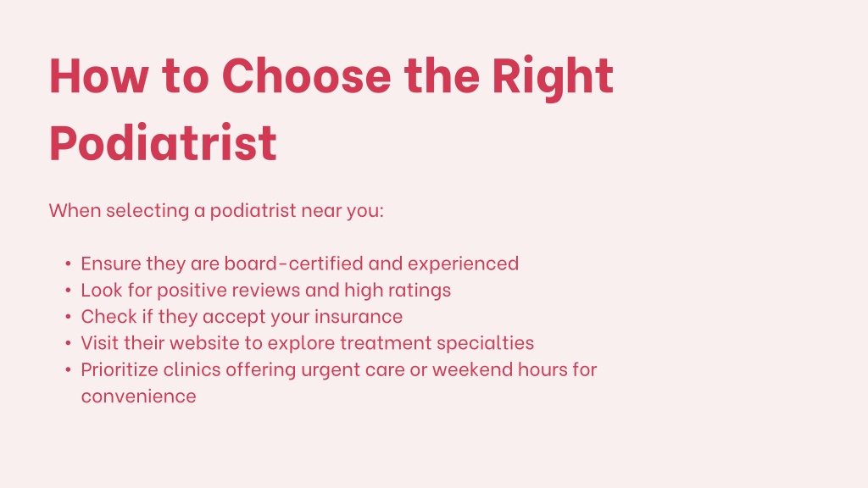
Task: Click the word 'Right' in the title
Action: [553, 79]
